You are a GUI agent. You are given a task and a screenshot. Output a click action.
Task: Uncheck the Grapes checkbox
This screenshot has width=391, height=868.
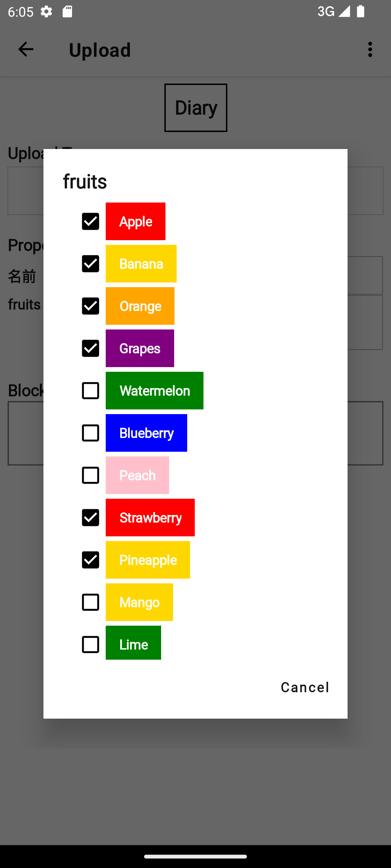click(91, 348)
